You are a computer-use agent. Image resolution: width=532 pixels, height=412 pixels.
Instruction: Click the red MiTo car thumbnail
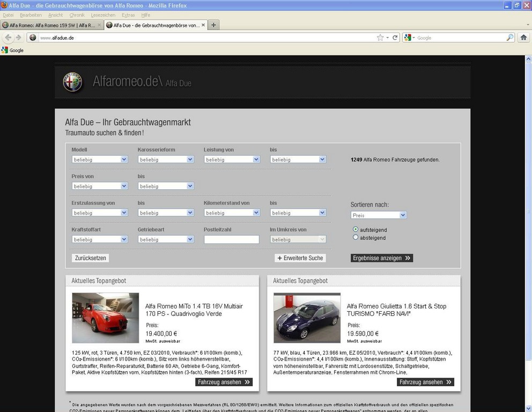point(106,318)
